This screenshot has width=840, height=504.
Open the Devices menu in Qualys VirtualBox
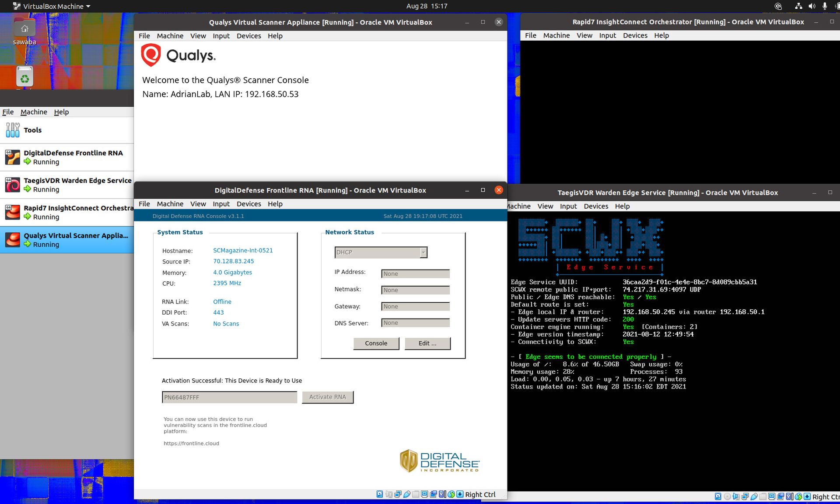pyautogui.click(x=248, y=35)
